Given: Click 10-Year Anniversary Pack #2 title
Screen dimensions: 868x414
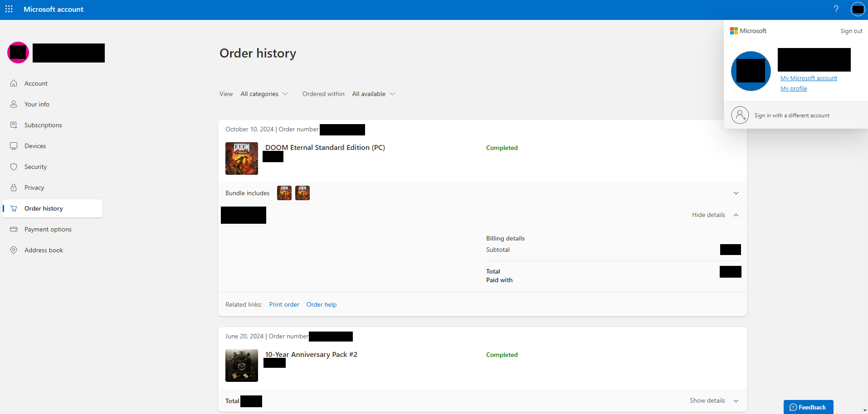Looking at the screenshot, I should (311, 354).
